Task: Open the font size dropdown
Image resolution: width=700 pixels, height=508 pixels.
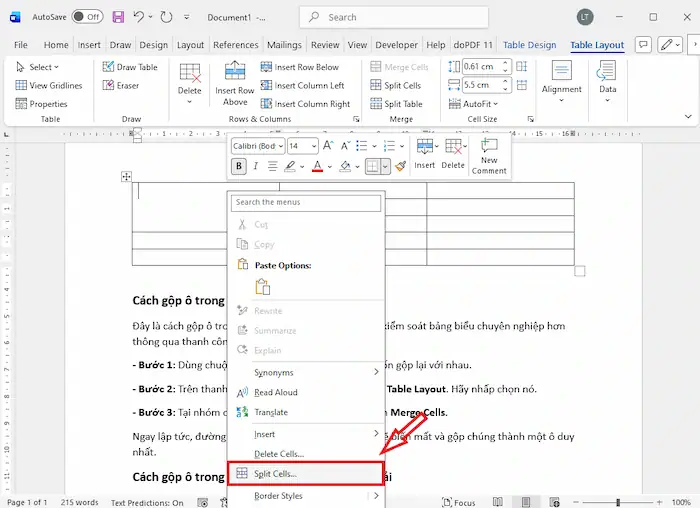Action: (314, 146)
